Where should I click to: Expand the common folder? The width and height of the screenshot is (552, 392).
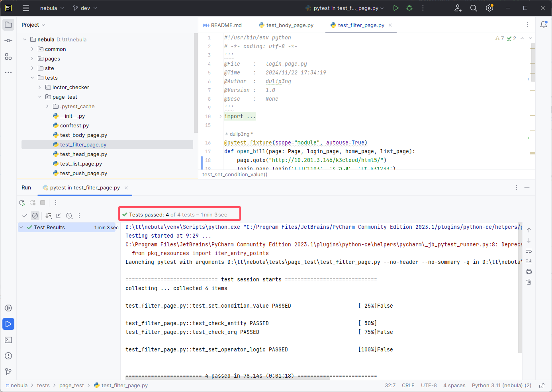[32, 49]
